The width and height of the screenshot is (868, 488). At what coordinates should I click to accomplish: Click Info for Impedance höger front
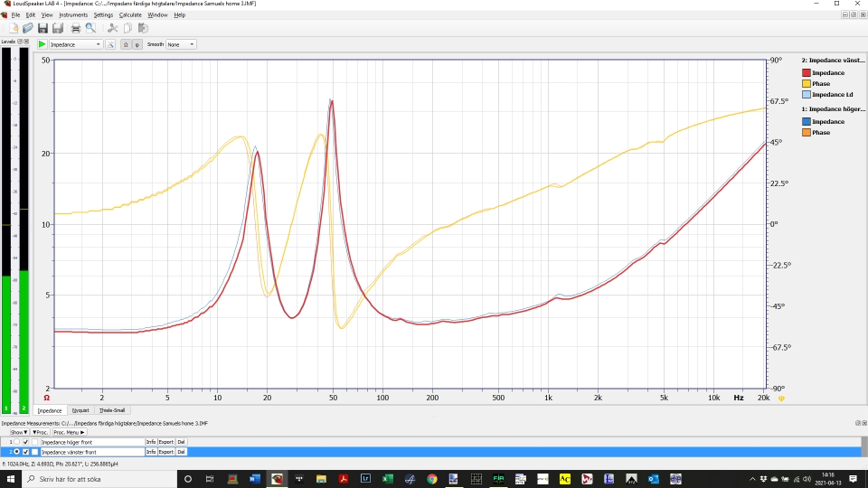click(x=151, y=442)
